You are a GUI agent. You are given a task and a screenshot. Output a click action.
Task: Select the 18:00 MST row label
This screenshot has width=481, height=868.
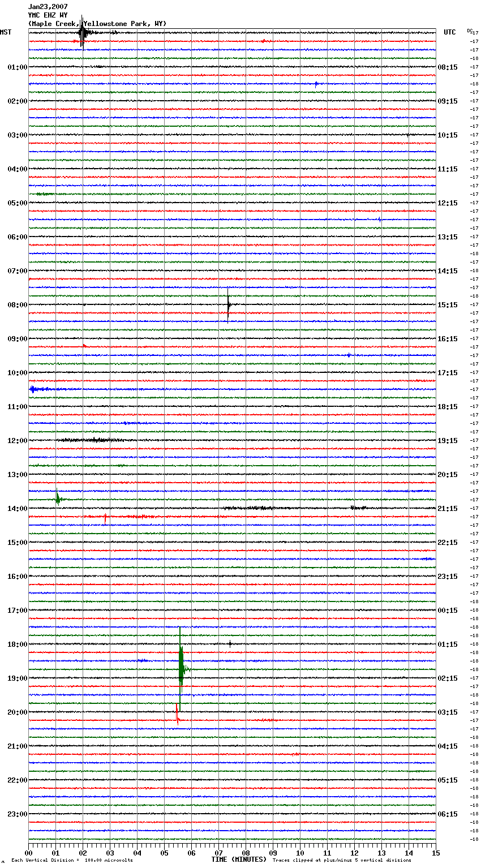(x=17, y=644)
